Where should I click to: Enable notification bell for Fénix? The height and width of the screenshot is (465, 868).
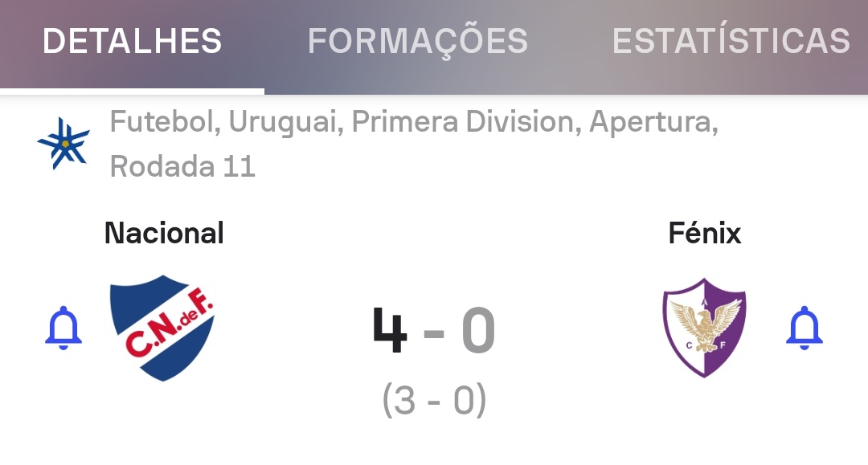click(805, 328)
